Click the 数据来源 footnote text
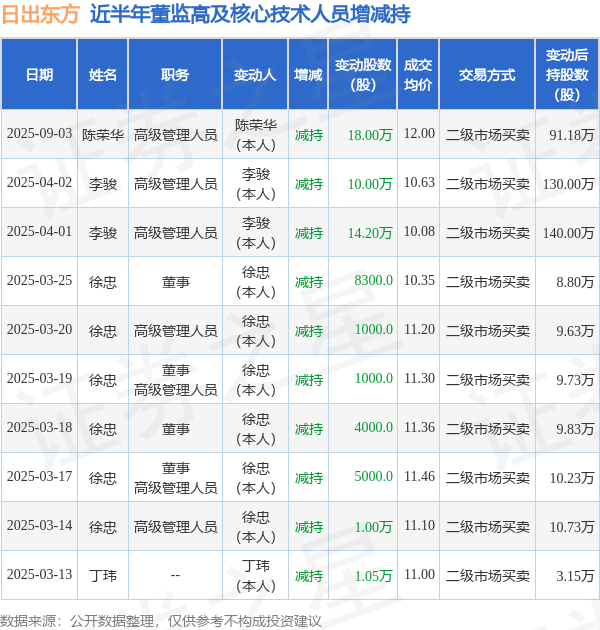The width and height of the screenshot is (600, 630). pyautogui.click(x=161, y=621)
